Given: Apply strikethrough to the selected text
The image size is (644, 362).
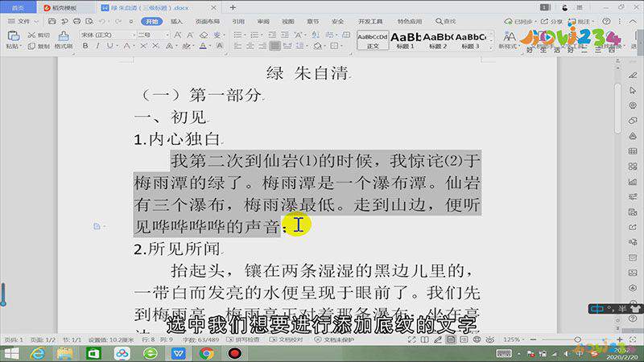Looking at the screenshot, I should (x=127, y=46).
